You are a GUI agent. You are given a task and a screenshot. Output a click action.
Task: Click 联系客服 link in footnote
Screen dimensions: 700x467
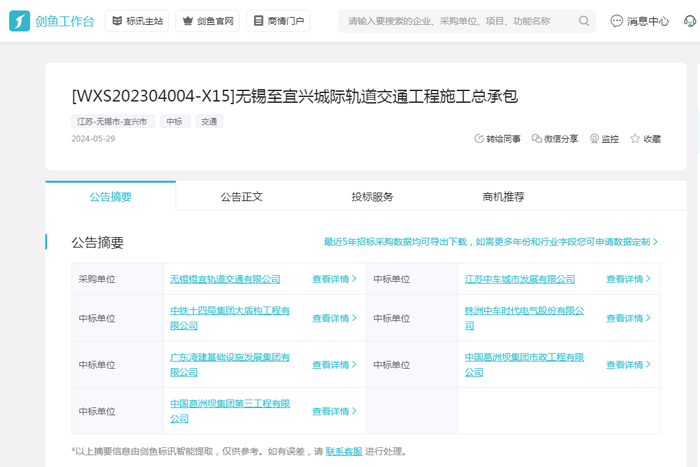[x=343, y=452]
